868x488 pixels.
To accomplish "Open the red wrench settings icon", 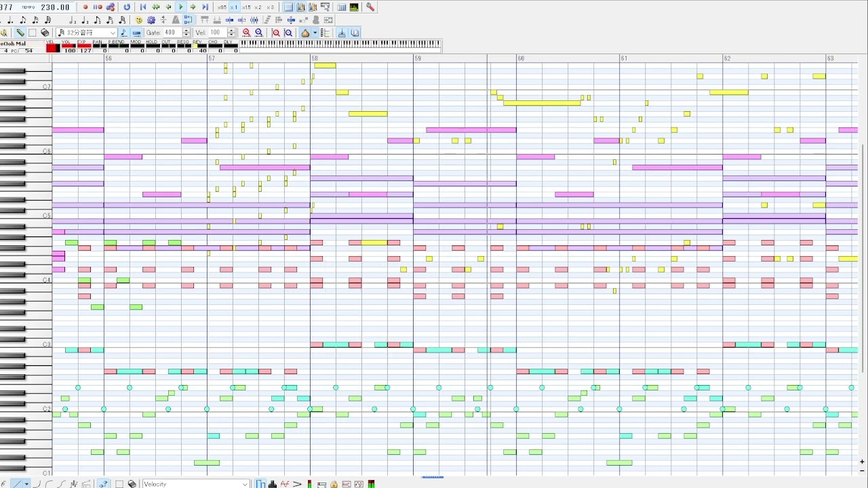I will (x=370, y=7).
